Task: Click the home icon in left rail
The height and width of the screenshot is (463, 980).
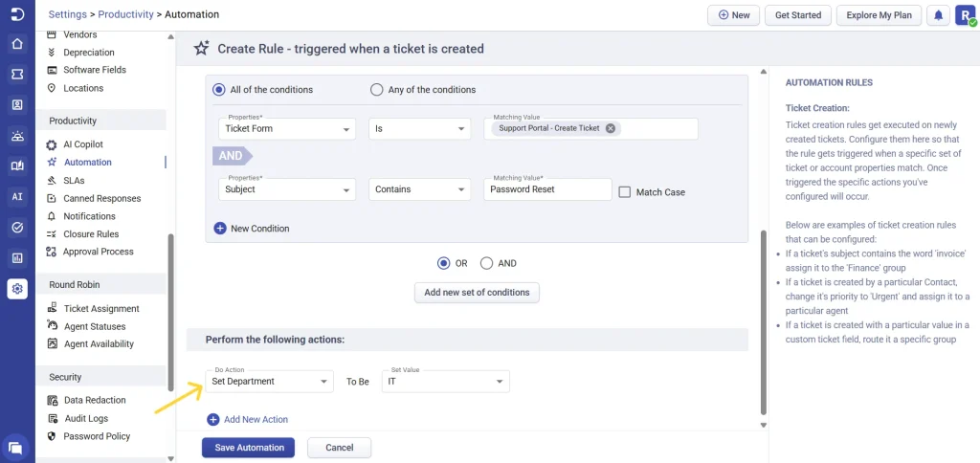Action: 17,43
